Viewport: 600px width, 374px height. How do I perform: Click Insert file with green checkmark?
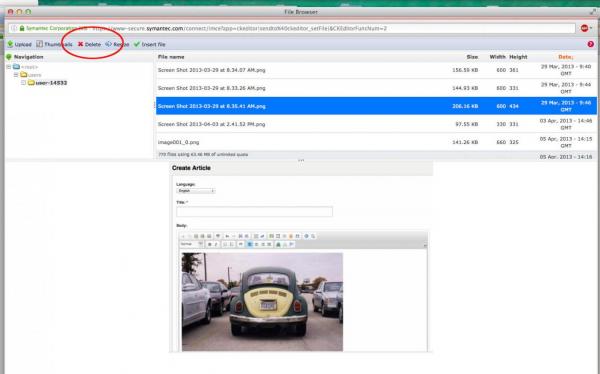[150, 44]
